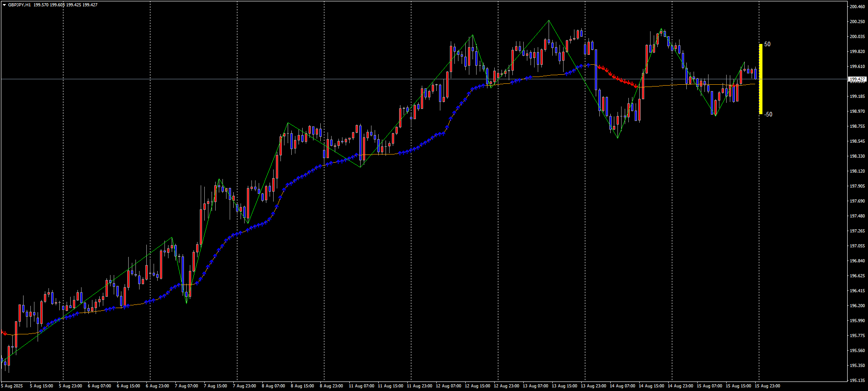This screenshot has width=868, height=391.
Task: Click price axis value 196.625
Action: tap(857, 276)
